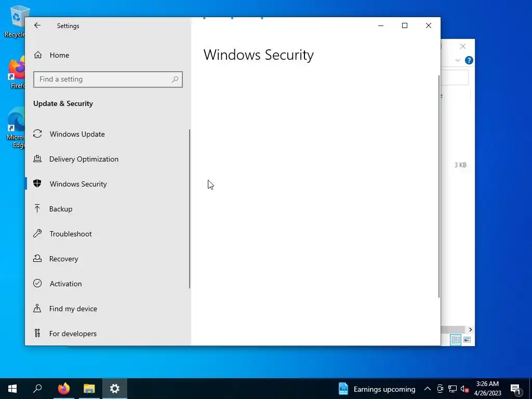Open the taskbar clock and date
The image size is (532, 399).
pos(487,389)
